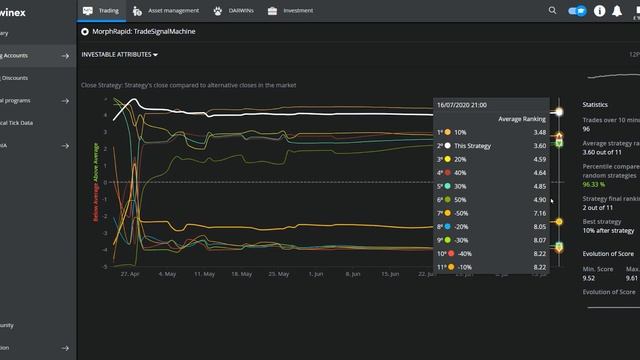The image size is (640, 360).
Task: Open the Discounts sidebar item
Action: [x=15, y=78]
